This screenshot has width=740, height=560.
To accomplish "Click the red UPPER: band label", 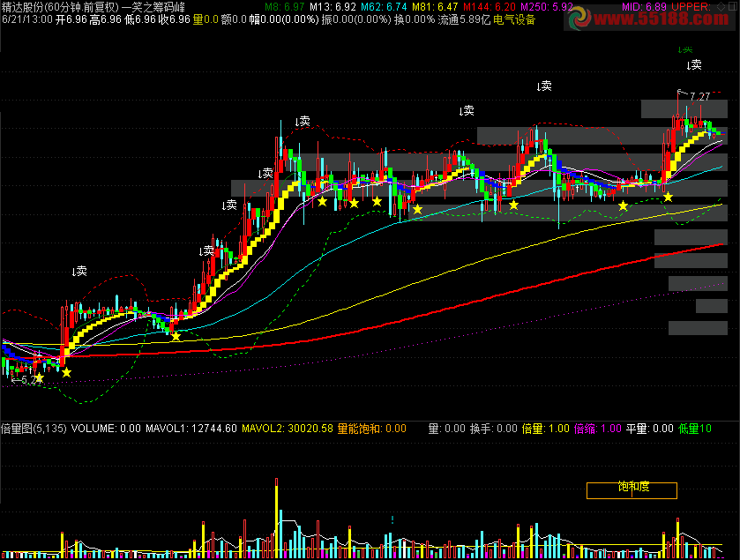I will pyautogui.click(x=691, y=7).
